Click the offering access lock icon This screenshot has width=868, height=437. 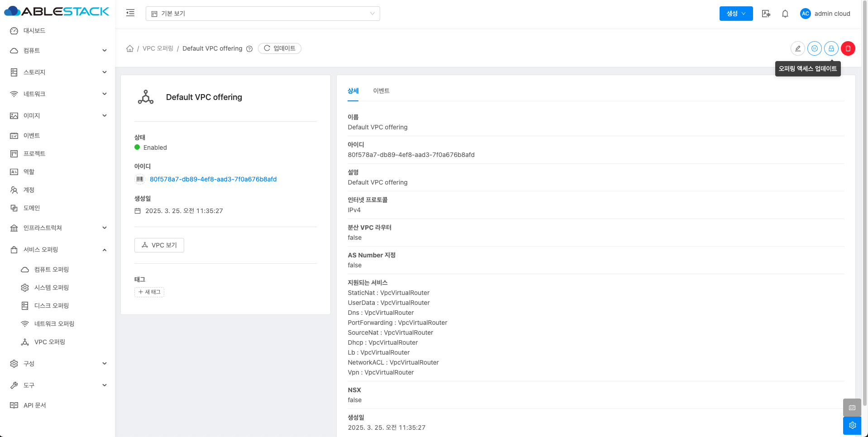831,48
